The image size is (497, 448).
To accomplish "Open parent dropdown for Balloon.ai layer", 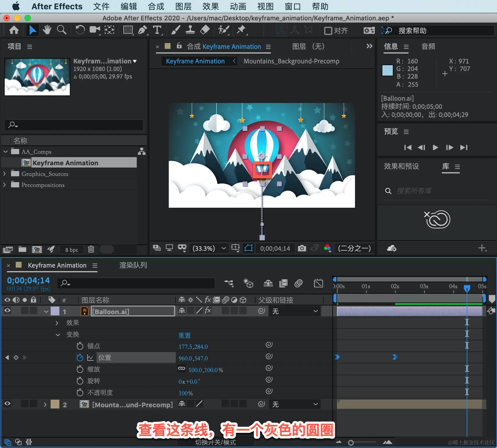I will coord(295,311).
